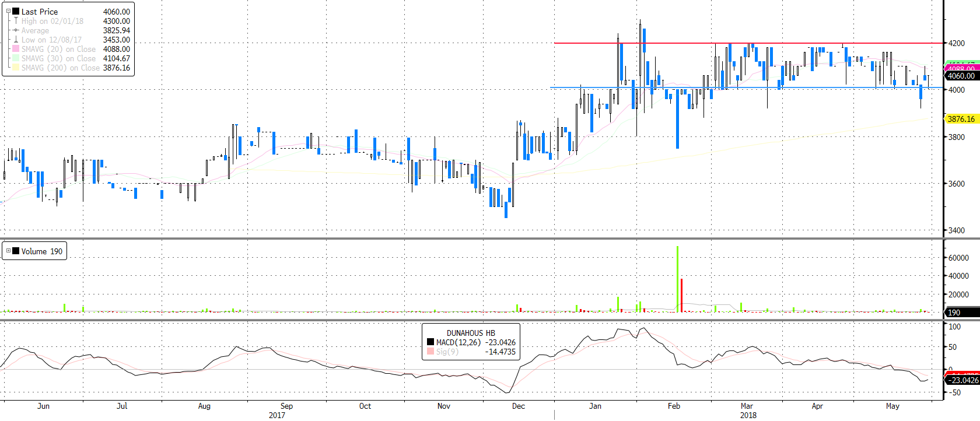
Task: Click the tall red volume bar in February
Action: point(681,295)
